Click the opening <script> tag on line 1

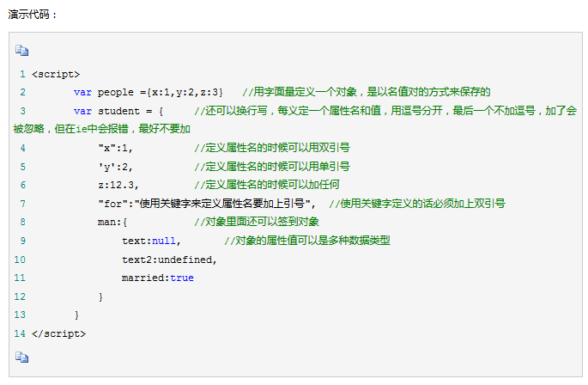click(x=56, y=74)
